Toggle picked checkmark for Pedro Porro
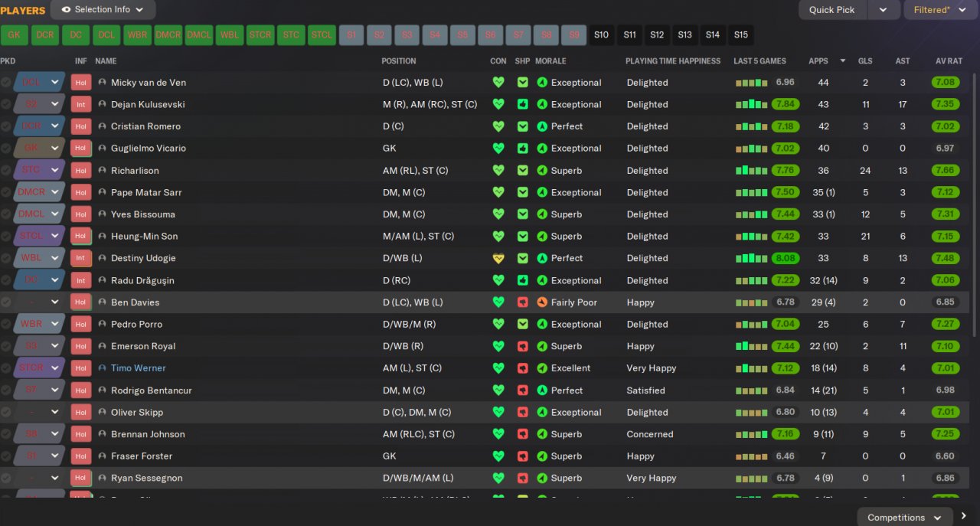This screenshot has width=980, height=526. pyautogui.click(x=6, y=325)
